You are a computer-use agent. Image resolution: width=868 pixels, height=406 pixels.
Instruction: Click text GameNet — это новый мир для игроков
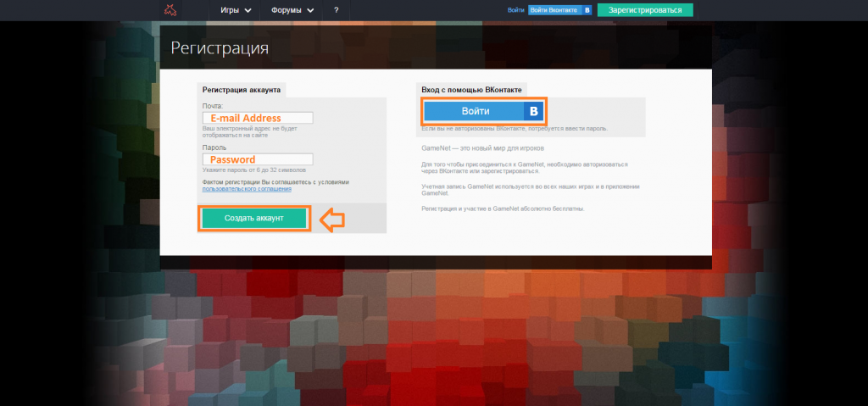[483, 148]
